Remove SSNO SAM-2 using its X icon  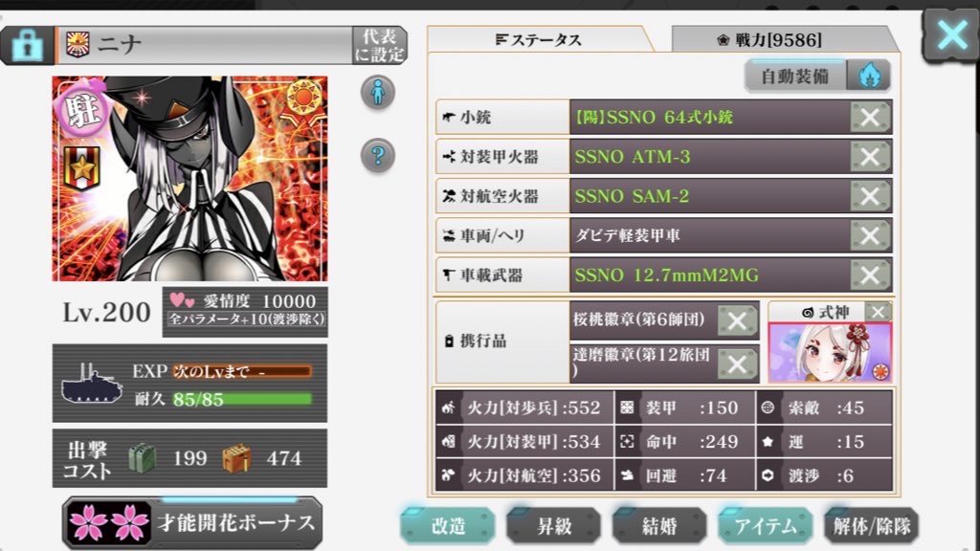[x=869, y=196]
